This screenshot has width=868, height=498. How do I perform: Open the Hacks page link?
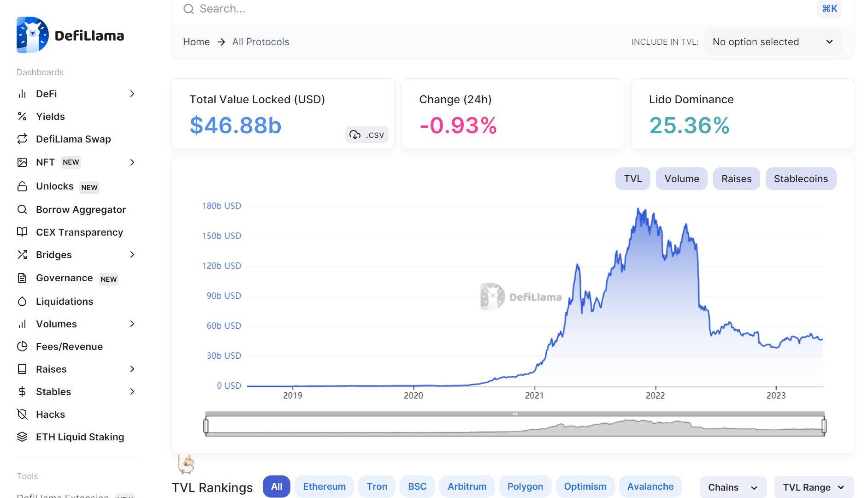(x=50, y=415)
